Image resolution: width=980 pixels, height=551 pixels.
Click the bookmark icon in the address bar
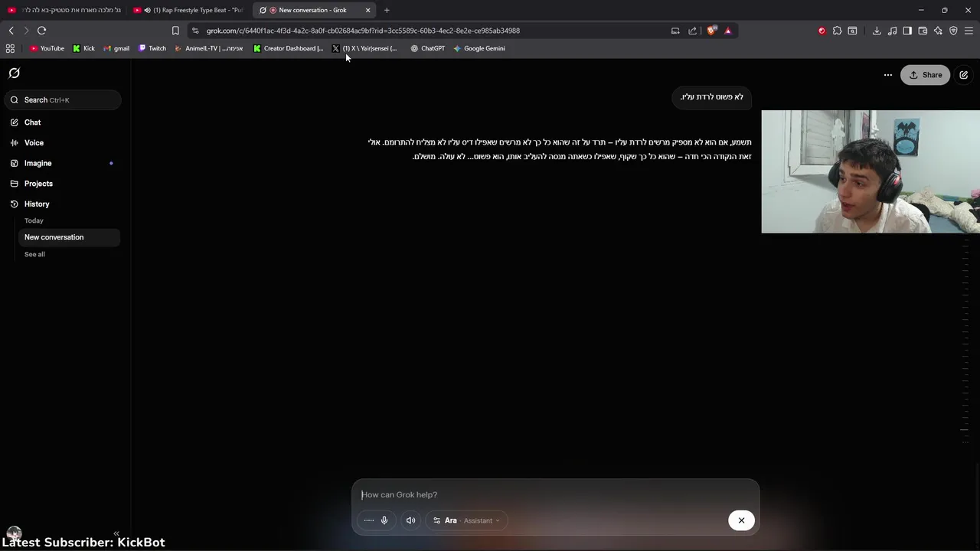pyautogui.click(x=175, y=31)
